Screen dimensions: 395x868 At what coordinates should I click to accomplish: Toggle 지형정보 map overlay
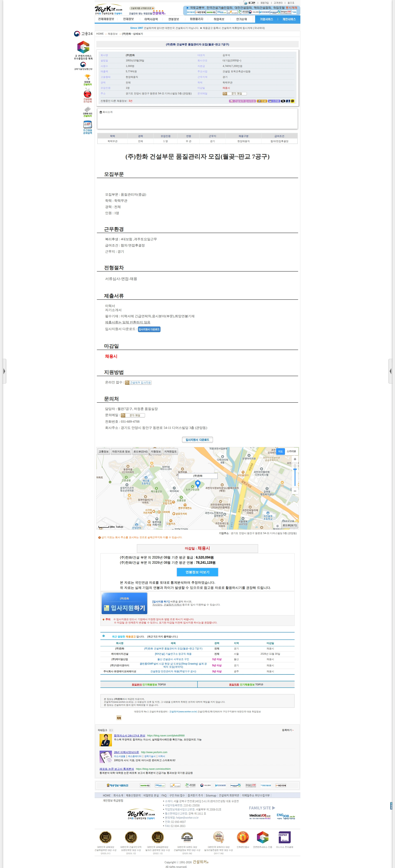156,451
